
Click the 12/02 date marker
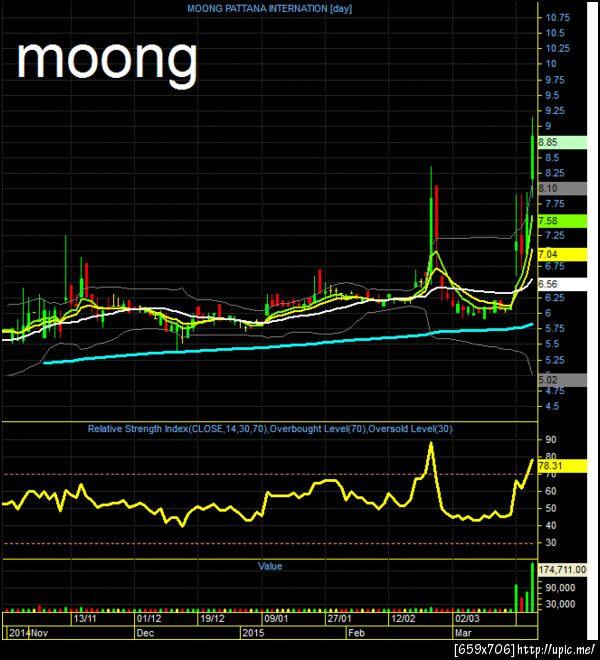click(403, 619)
